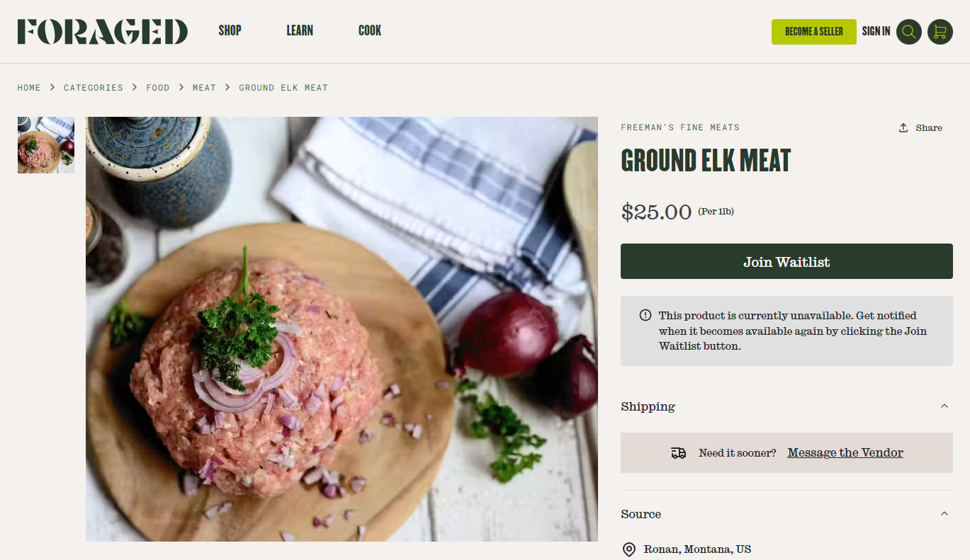
Task: Go to Meat breadcrumb
Action: coord(204,88)
